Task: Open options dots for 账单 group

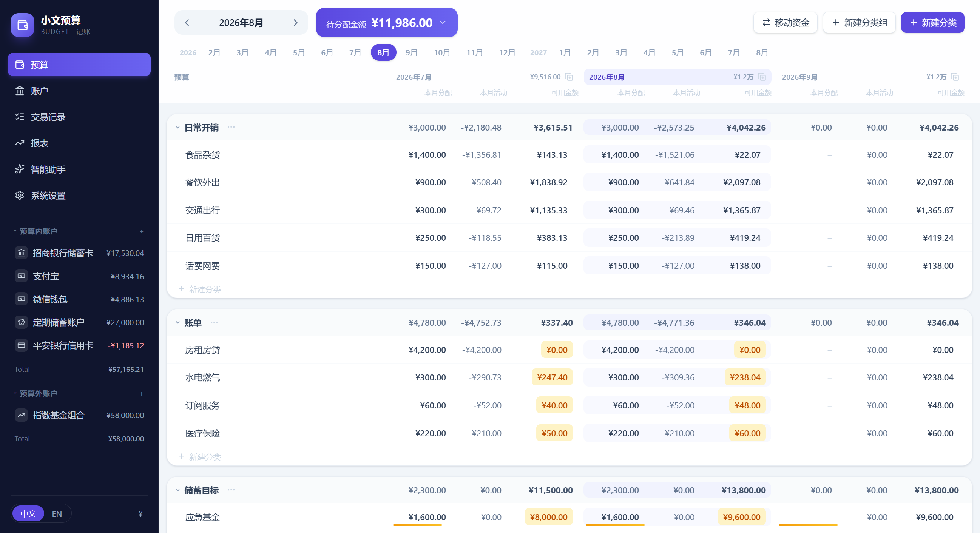Action: (x=214, y=322)
